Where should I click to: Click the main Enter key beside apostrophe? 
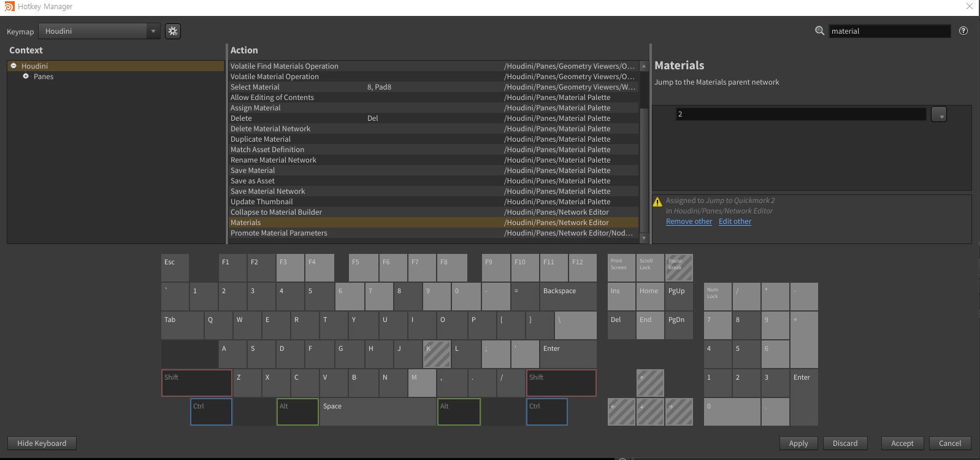coord(568,354)
